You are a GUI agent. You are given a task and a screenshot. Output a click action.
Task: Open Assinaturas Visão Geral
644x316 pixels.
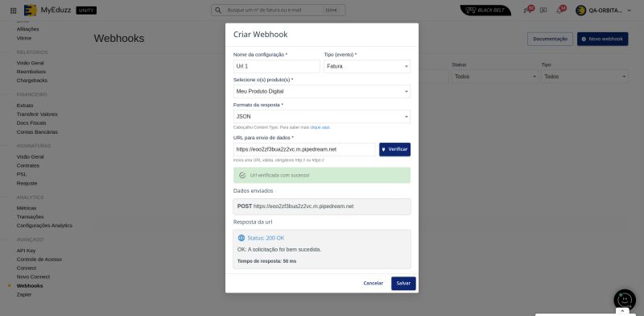30,156
